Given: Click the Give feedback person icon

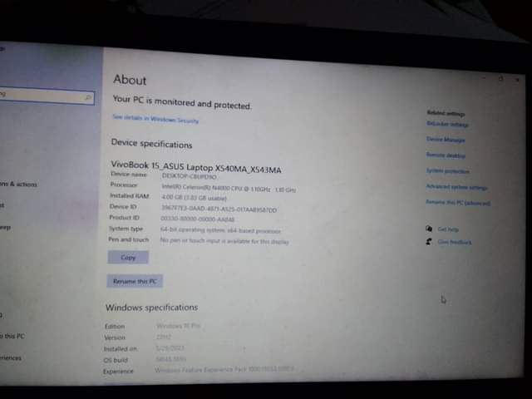Looking at the screenshot, I should click(x=429, y=242).
